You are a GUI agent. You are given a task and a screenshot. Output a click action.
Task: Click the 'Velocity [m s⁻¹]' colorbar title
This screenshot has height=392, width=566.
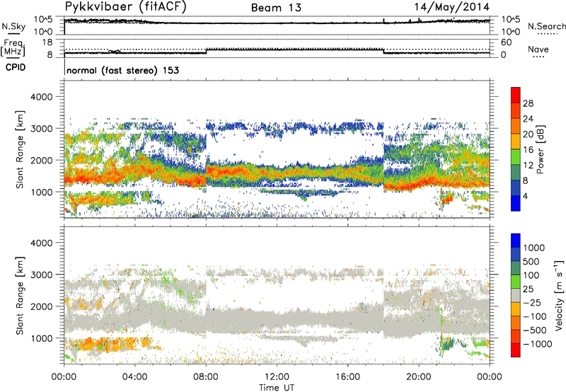click(x=559, y=295)
